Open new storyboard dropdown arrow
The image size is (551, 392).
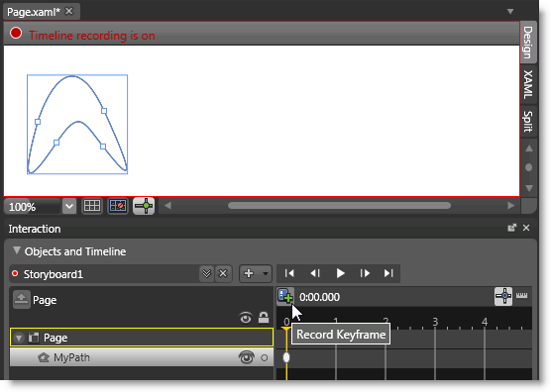click(266, 273)
